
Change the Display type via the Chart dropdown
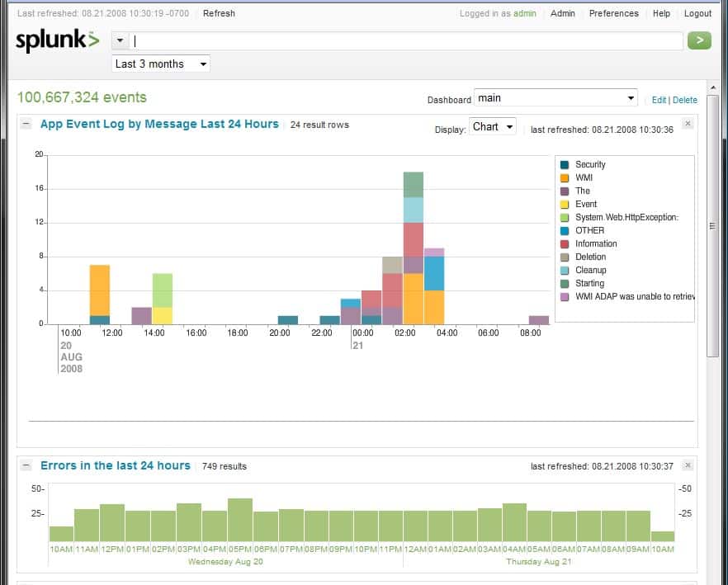[492, 126]
